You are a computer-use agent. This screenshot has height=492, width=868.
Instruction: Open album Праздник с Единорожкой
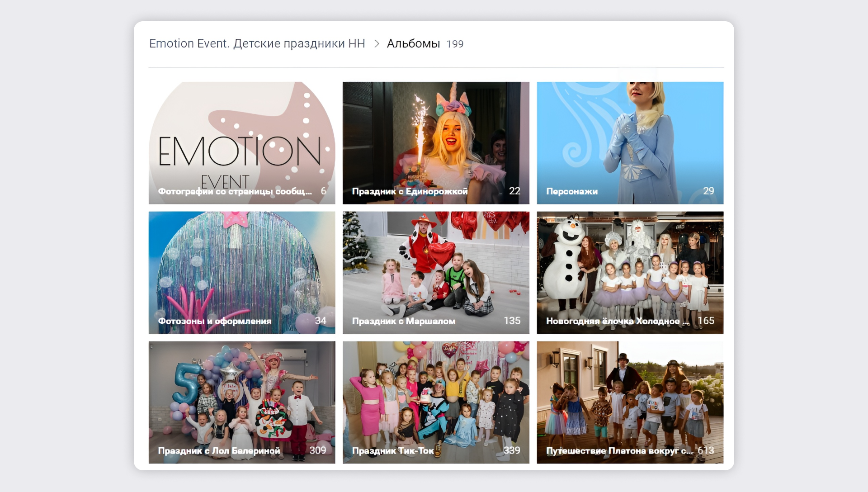[436, 143]
